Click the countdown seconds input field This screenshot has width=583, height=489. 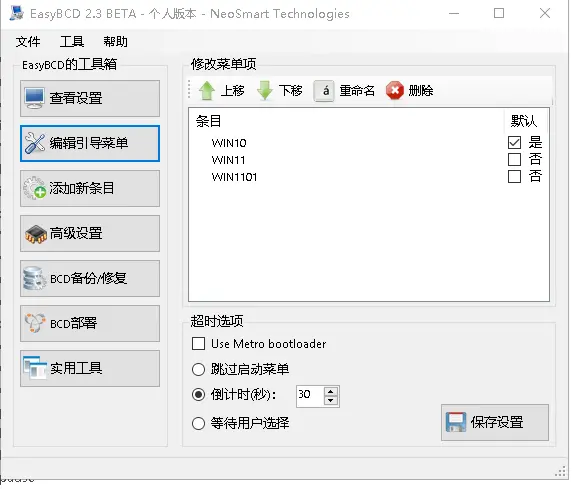310,396
